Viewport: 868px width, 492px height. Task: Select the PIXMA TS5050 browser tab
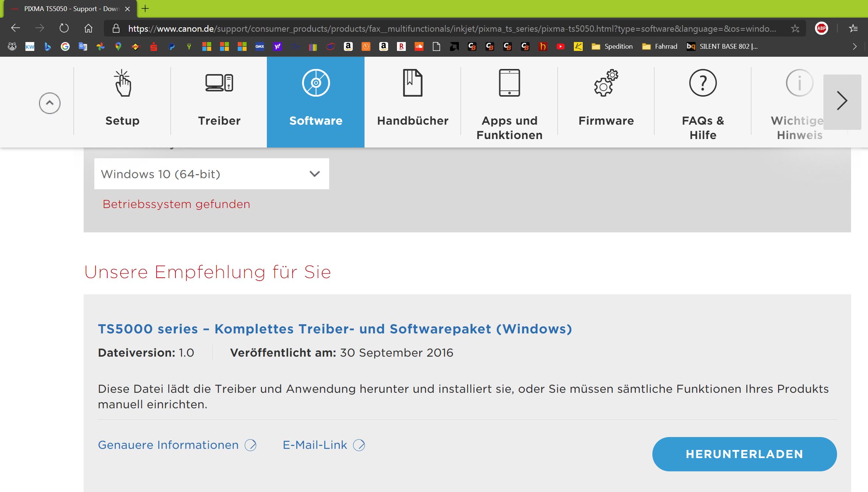pos(70,9)
